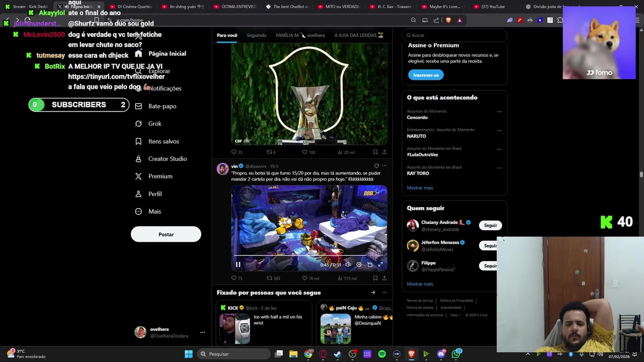Click the Buscar search field on X
Image resolution: width=644 pixels, height=362 pixels.
point(455,35)
